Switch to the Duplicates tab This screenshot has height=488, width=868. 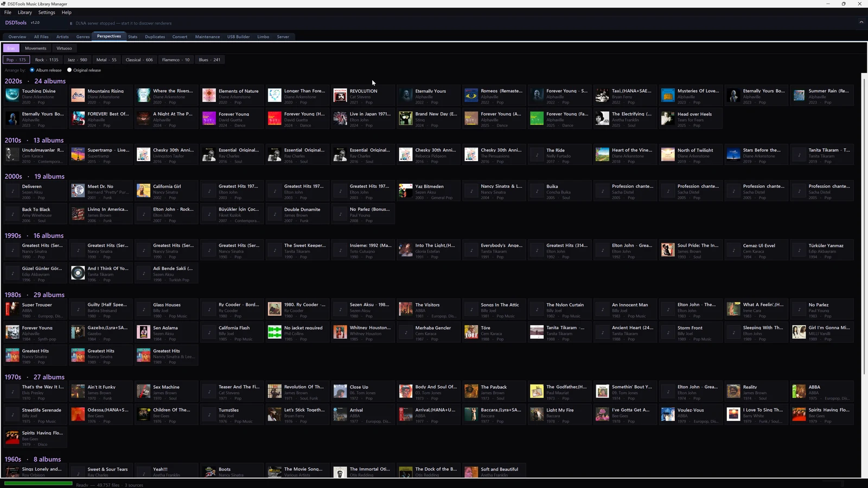tap(155, 37)
